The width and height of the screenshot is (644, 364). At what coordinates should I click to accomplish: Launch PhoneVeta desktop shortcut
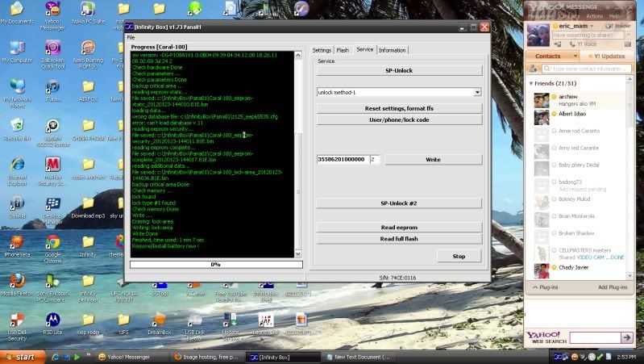[x=17, y=246]
